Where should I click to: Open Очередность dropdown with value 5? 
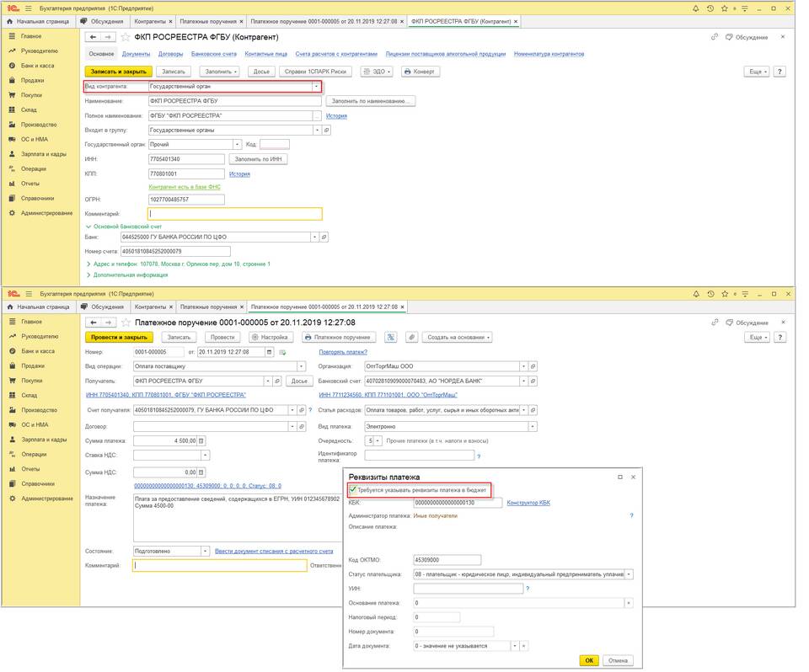378,441
